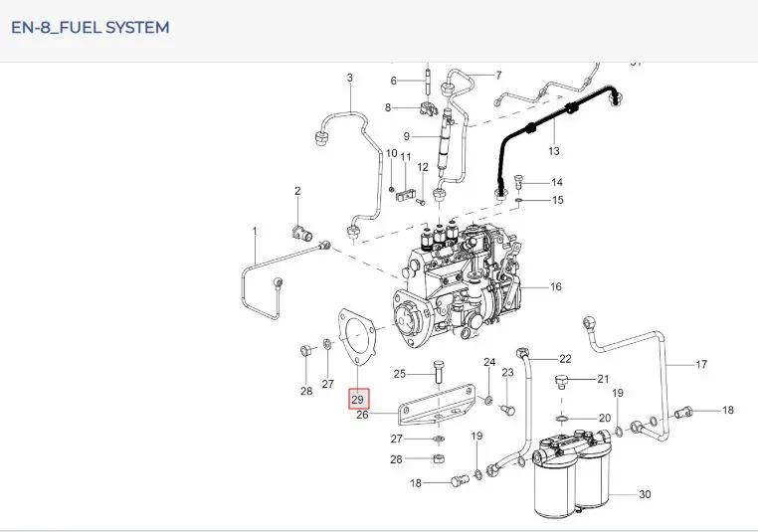Screen dimensions: 758x532
Task: Click part number 15 washer label
Action: pyautogui.click(x=558, y=200)
